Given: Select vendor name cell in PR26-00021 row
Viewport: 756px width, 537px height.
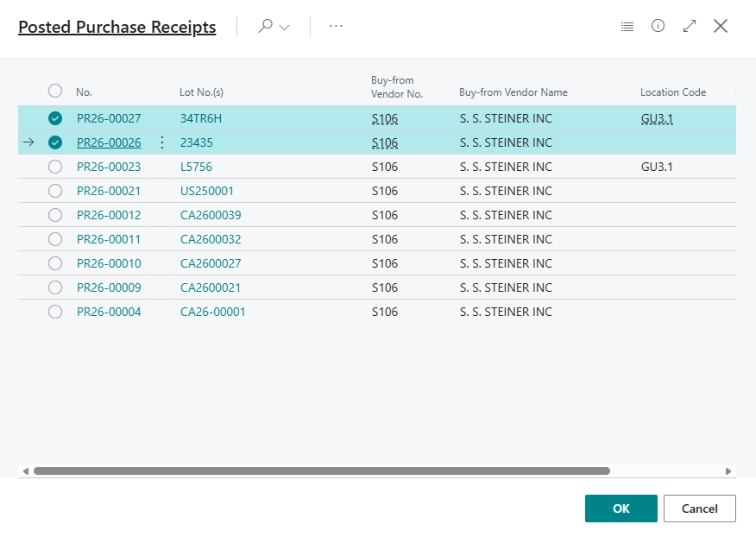Looking at the screenshot, I should coord(506,191).
